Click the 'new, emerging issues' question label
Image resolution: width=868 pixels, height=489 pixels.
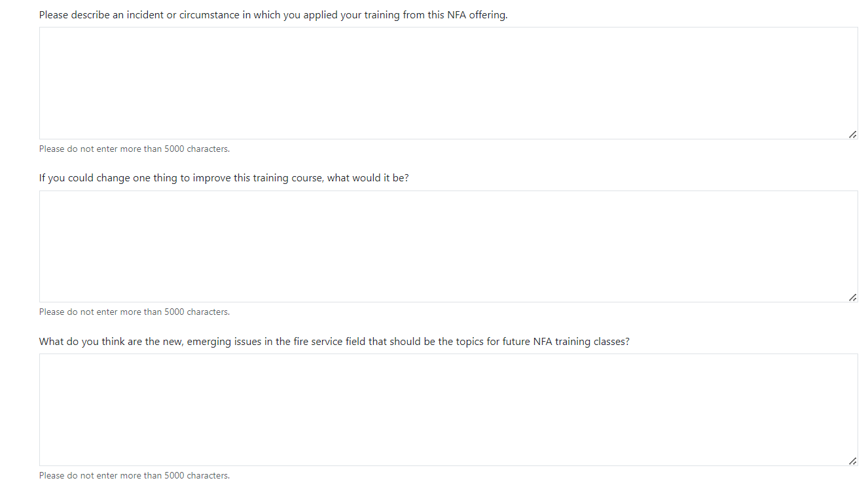(x=334, y=342)
